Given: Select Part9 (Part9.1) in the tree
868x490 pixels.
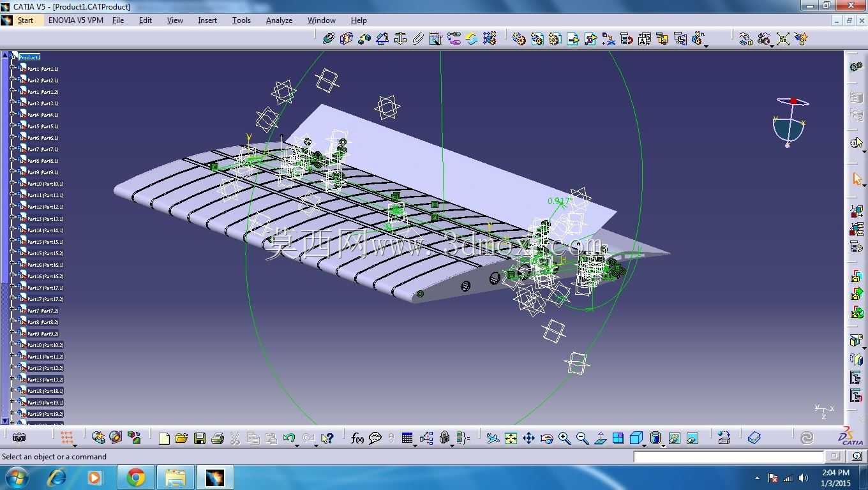Looking at the screenshot, I should [x=43, y=172].
